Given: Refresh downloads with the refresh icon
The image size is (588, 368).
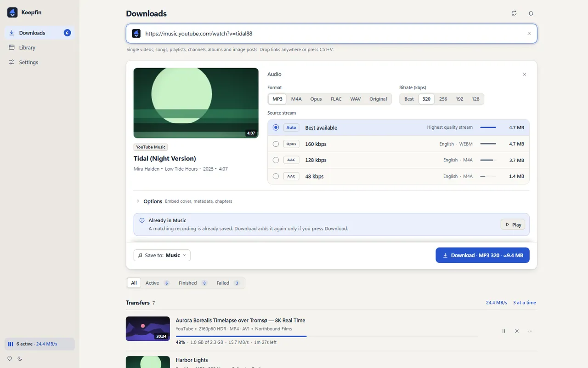Looking at the screenshot, I should pyautogui.click(x=514, y=13).
